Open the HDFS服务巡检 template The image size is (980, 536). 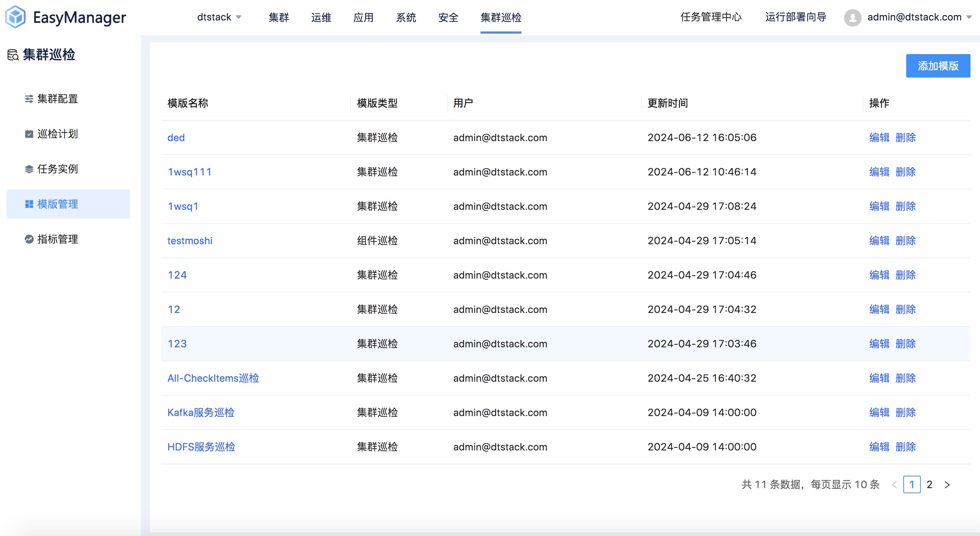coord(201,446)
